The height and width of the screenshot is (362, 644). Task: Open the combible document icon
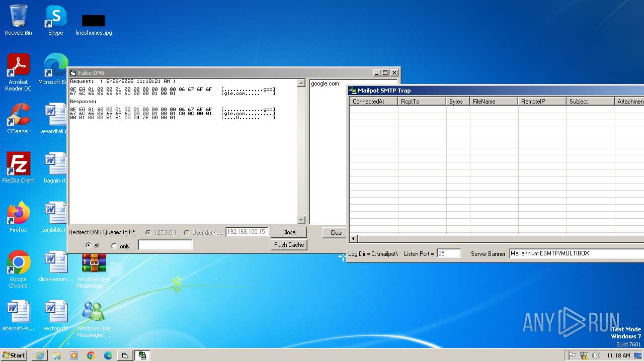pyautogui.click(x=54, y=217)
